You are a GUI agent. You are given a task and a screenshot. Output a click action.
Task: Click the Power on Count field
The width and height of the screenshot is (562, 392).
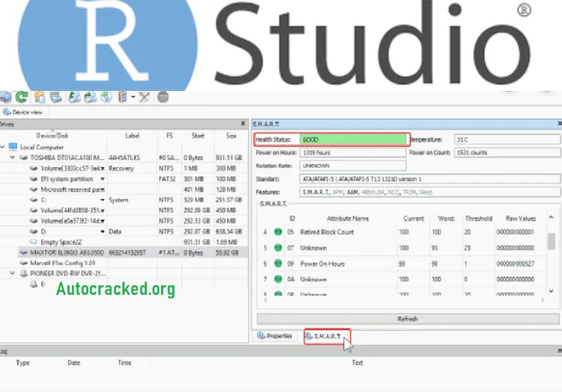[507, 152]
